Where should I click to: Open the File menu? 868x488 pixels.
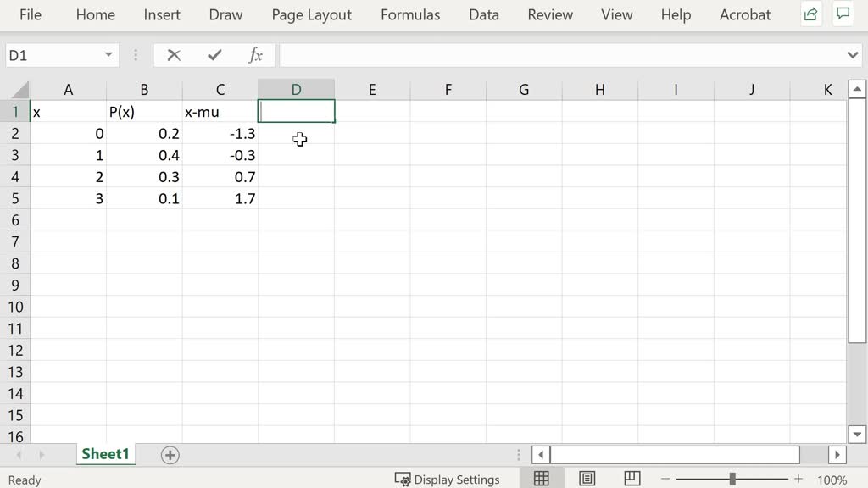pyautogui.click(x=31, y=15)
